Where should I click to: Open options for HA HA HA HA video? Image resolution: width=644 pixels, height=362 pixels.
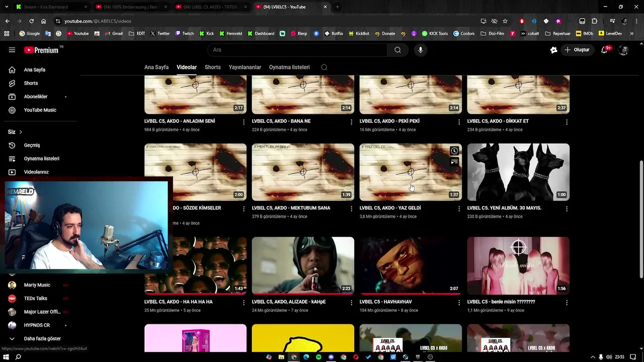coord(244,303)
